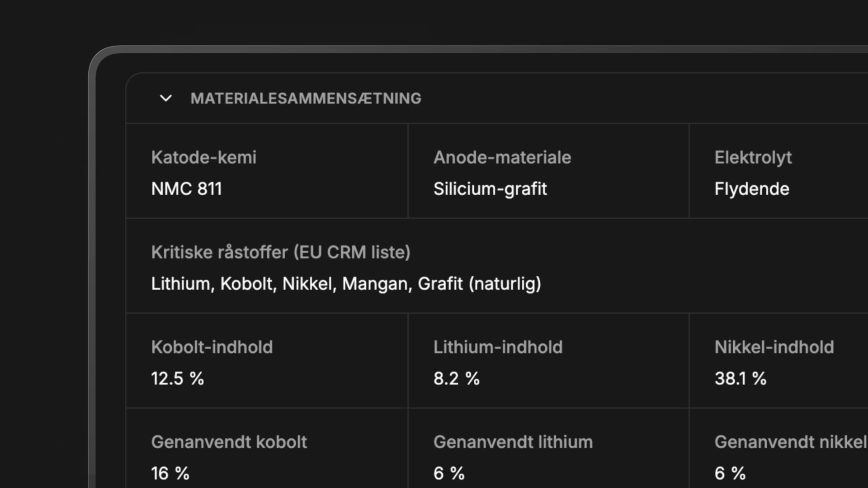This screenshot has height=488, width=868.
Task: Open the Kritiske råstoffer (EU CRM liste) row
Action: pos(281,252)
